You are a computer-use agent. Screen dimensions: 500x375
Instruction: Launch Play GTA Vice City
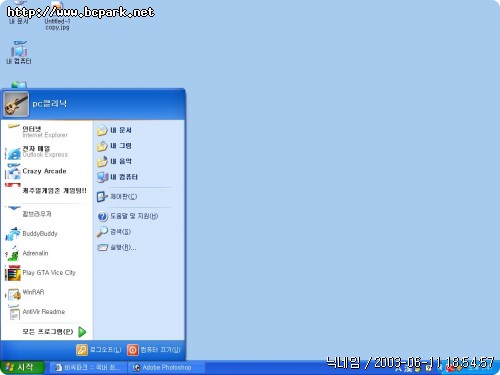[x=47, y=273]
